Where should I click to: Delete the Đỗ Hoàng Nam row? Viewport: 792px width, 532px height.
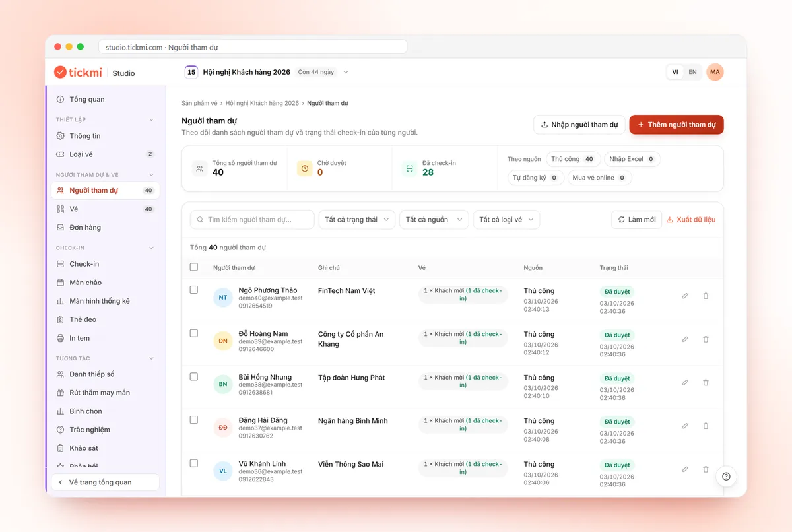pos(706,339)
